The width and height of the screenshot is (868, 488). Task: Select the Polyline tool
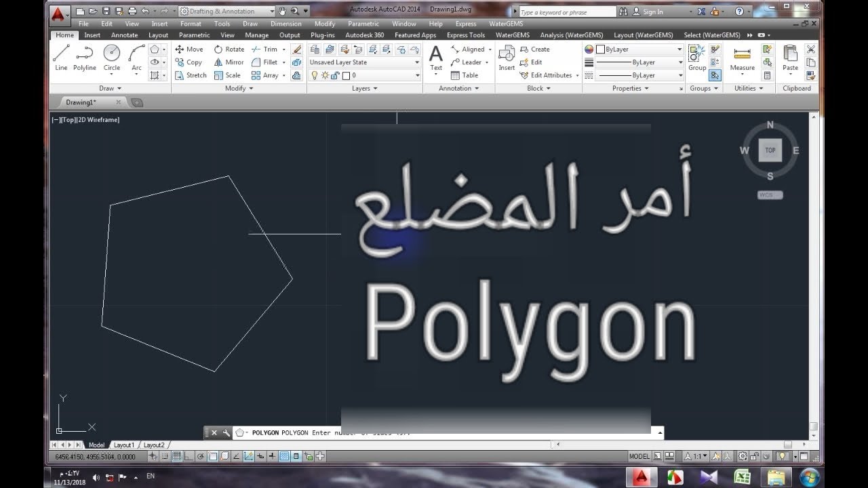click(85, 58)
